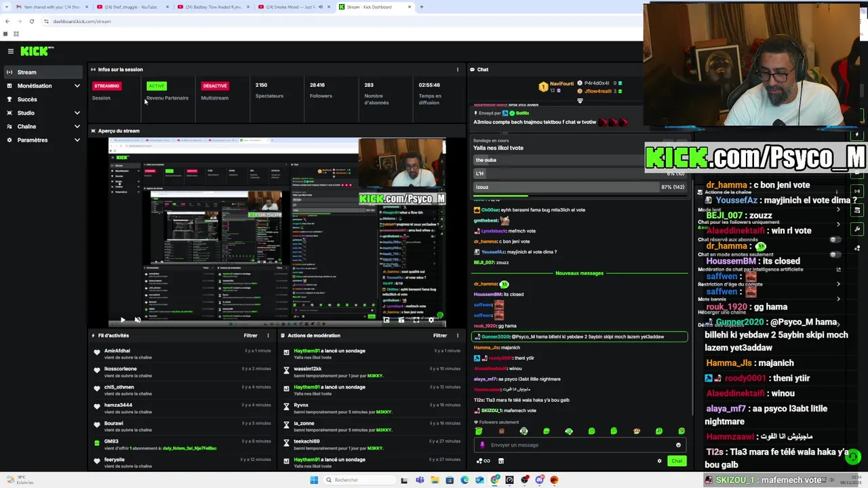Select AmirAfdhal follow activity entry

coord(182,354)
